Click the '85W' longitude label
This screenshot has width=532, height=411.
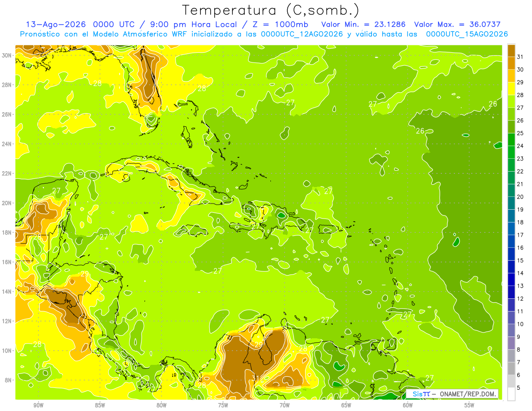point(100,405)
